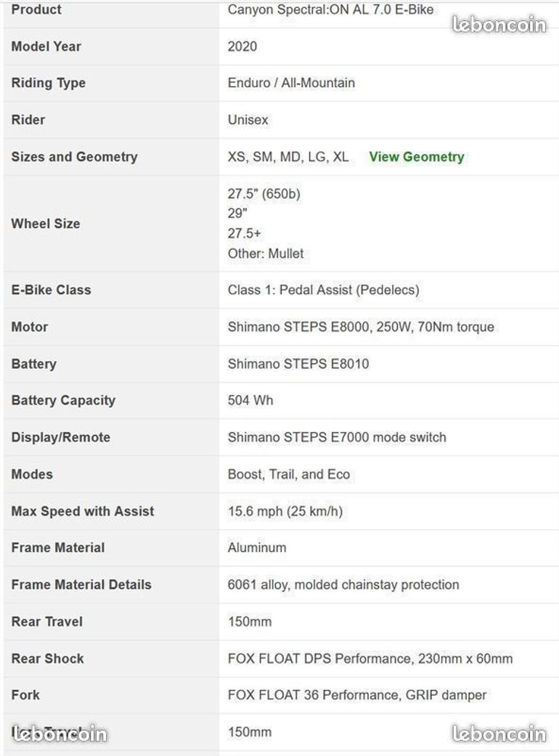Click the bottom-left leboncoin watermark logo

click(x=60, y=733)
